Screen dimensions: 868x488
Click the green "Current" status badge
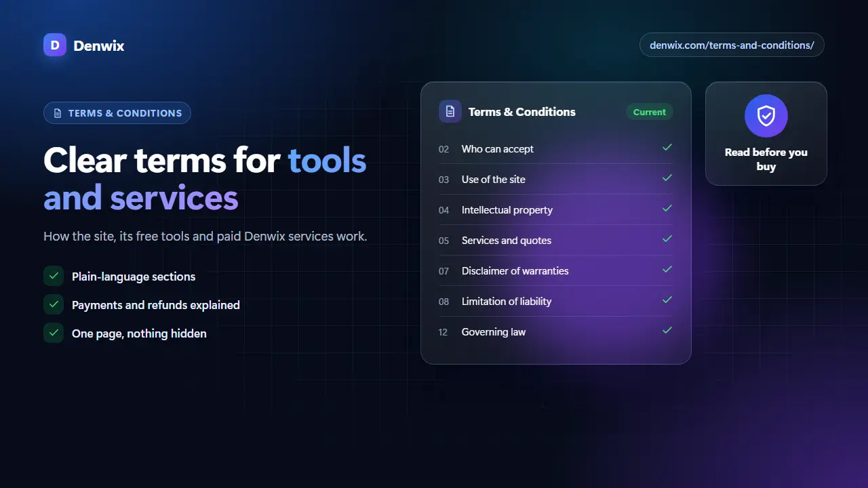[x=650, y=112]
